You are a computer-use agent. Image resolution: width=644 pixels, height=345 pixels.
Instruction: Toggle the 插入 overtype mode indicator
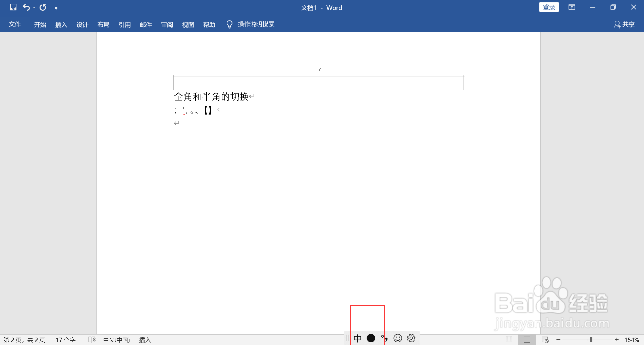145,340
